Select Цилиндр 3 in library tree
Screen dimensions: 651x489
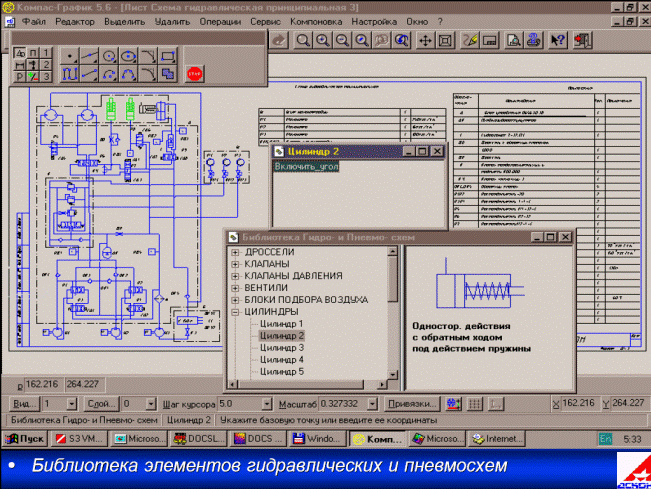click(281, 348)
